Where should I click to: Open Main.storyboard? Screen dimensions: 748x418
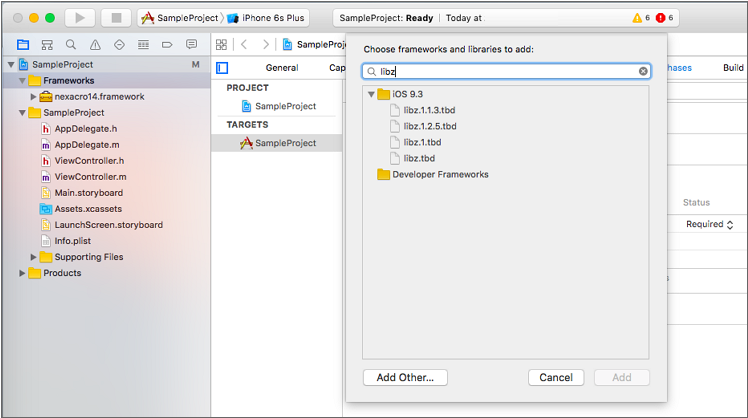click(82, 193)
